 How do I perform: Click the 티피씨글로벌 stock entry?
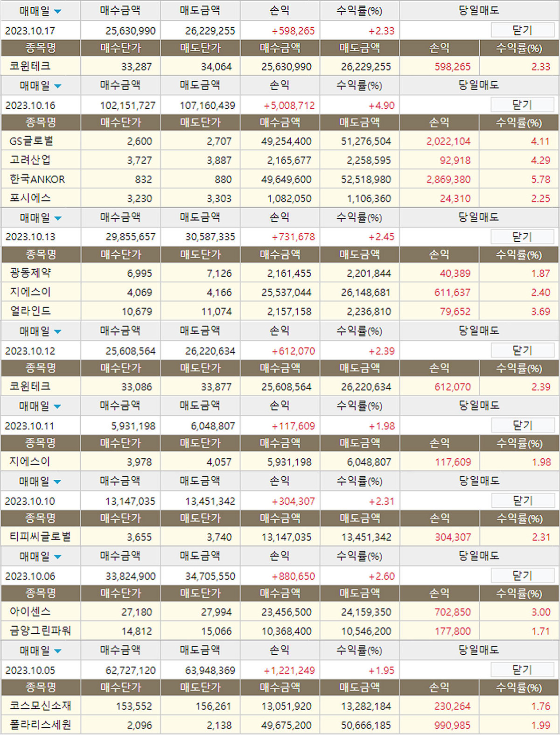tap(41, 537)
